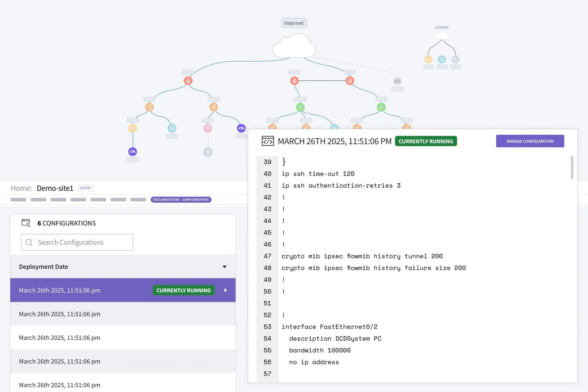Select the firewall node above the right green switch
The width and height of the screenshot is (588, 392).
[350, 81]
